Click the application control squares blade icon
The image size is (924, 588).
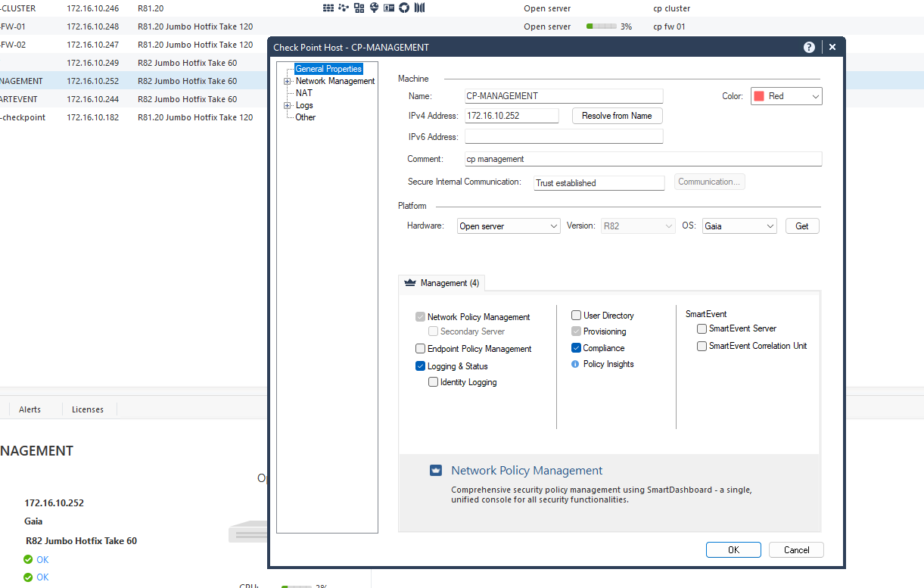[x=359, y=8]
